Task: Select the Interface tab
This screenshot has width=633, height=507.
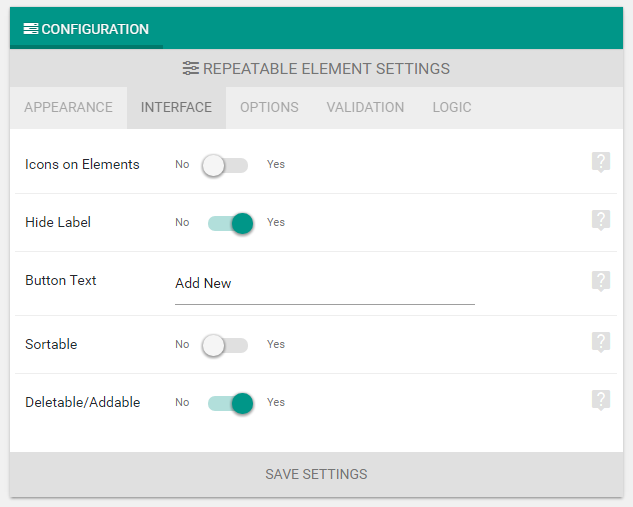Action: tap(176, 107)
